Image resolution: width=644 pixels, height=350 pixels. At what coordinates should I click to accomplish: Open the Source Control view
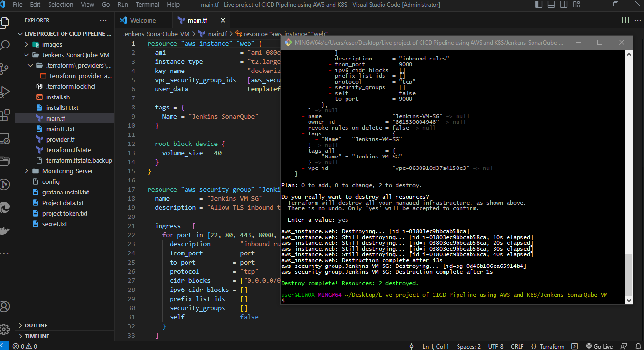coord(5,69)
